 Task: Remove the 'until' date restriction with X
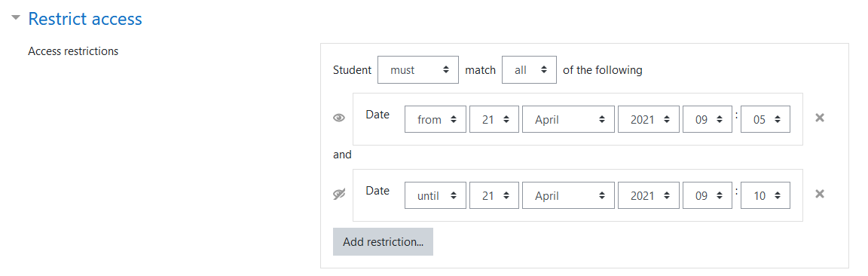[820, 193]
